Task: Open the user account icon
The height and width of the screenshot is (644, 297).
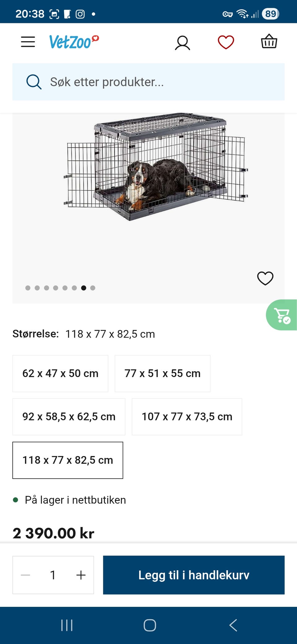Action: 183,42
